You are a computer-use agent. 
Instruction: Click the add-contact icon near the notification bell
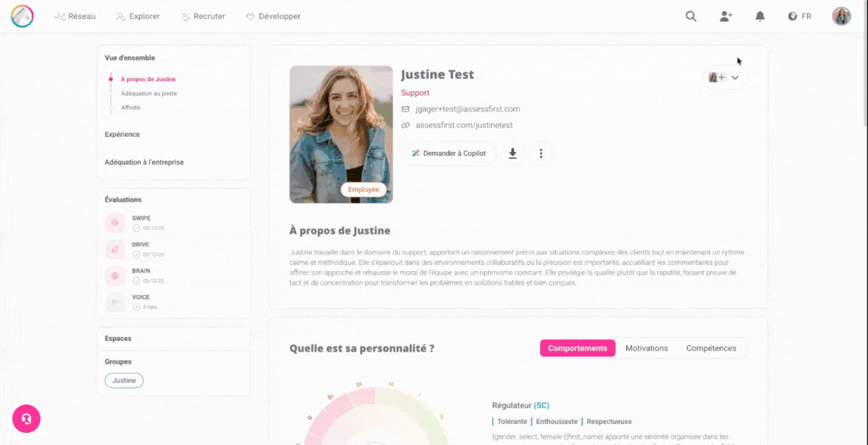point(726,16)
